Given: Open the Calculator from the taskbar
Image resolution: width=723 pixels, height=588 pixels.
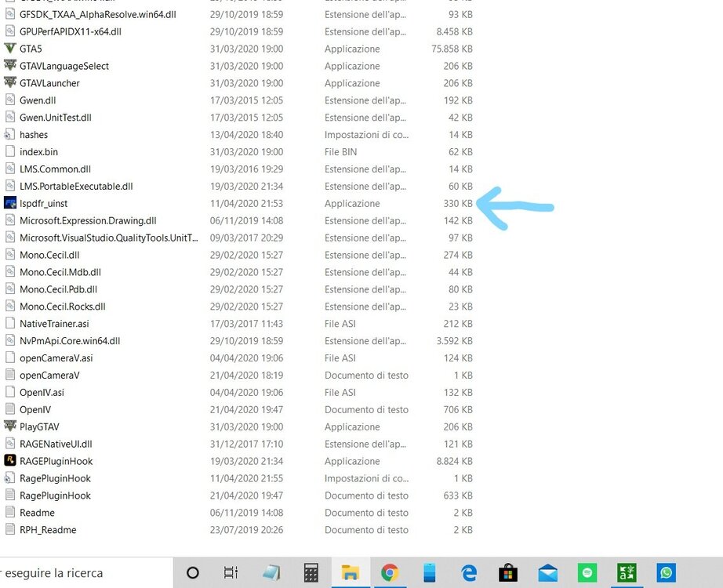Looking at the screenshot, I should tap(311, 572).
